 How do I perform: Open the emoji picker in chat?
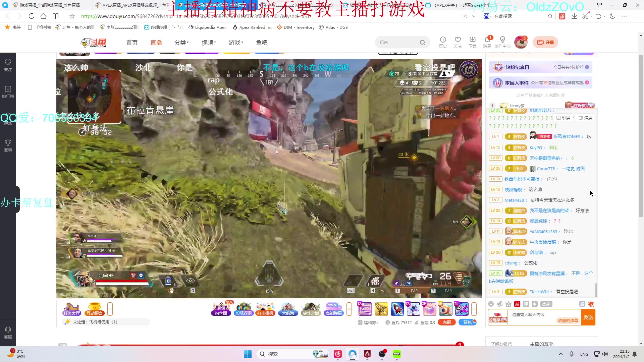491,304
